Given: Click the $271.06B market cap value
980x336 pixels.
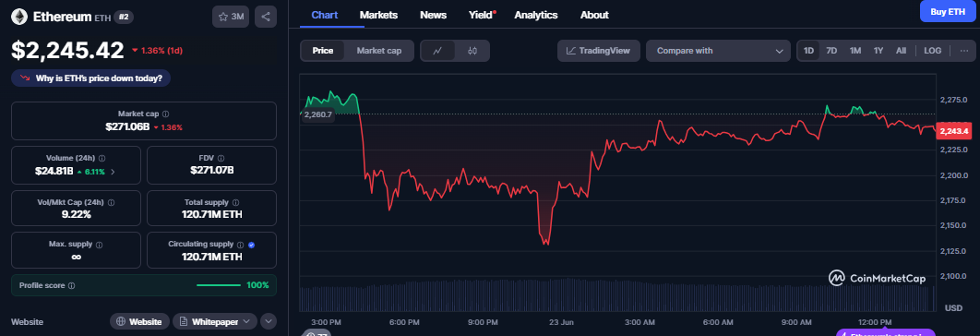Looking at the screenshot, I should click(x=127, y=126).
